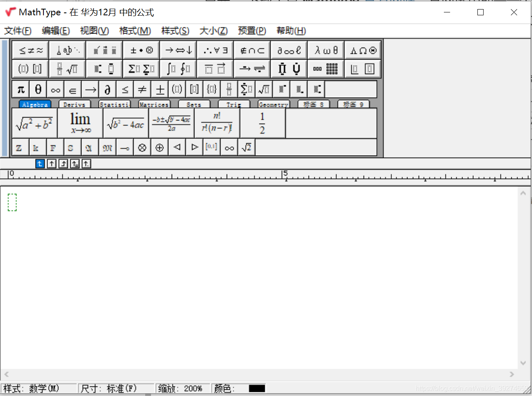The image size is (532, 396).
Task: Insert the one-half fraction expression
Action: [263, 123]
